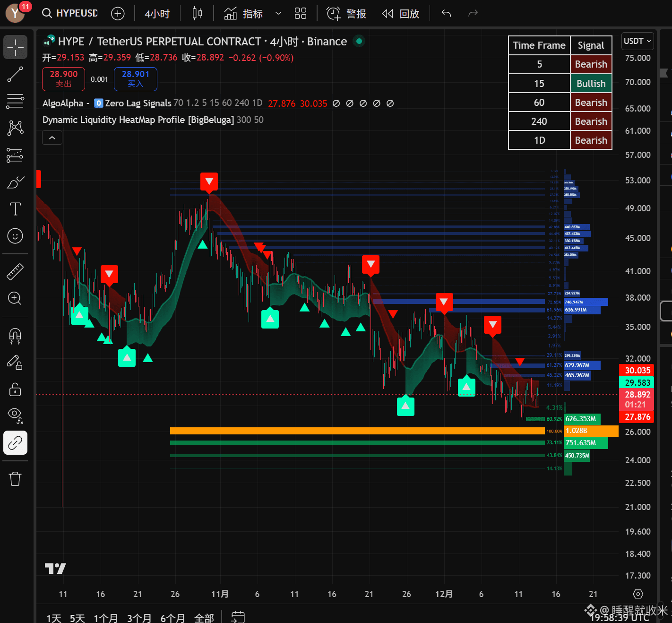Hide all drawings with the eye icon
The height and width of the screenshot is (623, 672).
(x=15, y=416)
